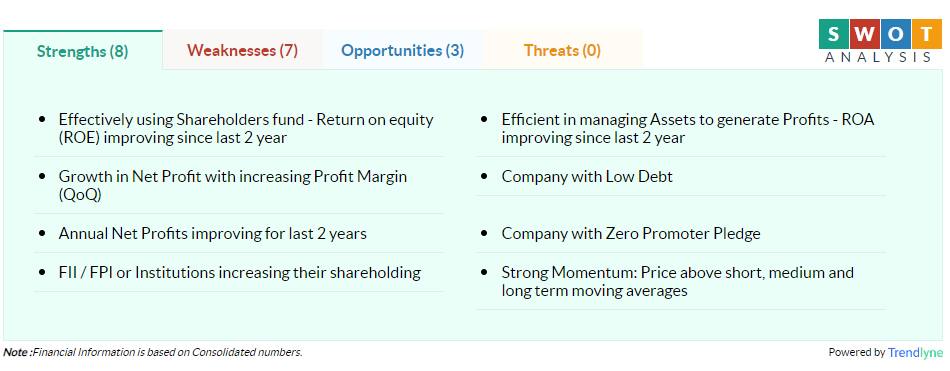Click the Powered by label
The height and width of the screenshot is (371, 950).
857,352
